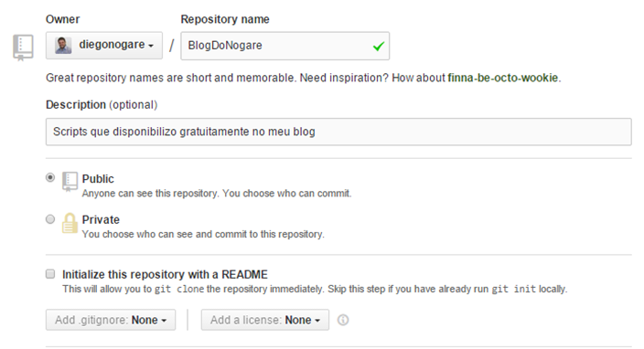Enable Initialize this repository with a README

[x=50, y=273]
